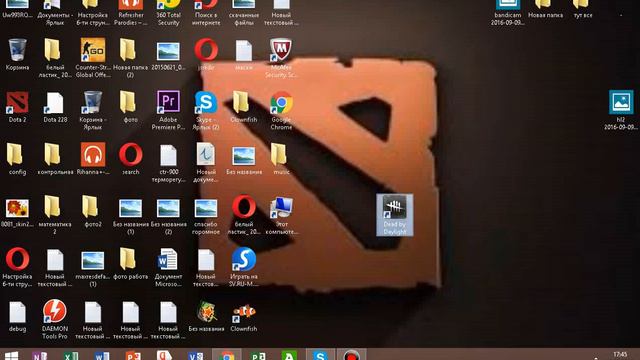Screen dimensions: 640x360
Task: Launch Adobe Premiere Pro shortcut
Action: tap(168, 110)
